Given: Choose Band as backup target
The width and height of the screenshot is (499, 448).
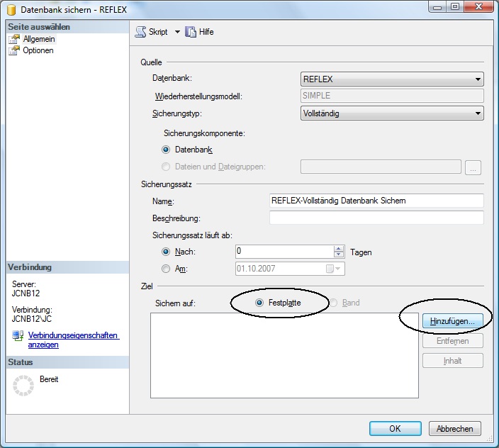Looking at the screenshot, I should click(334, 303).
